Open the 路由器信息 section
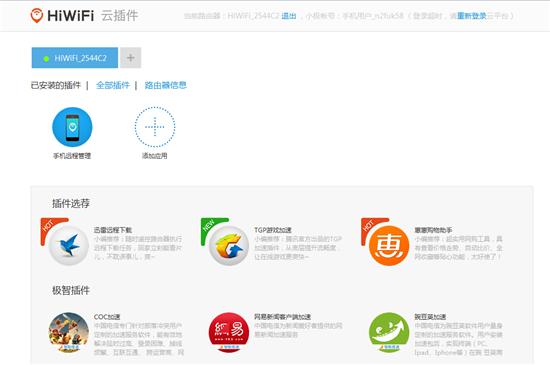Image resolution: width=550 pixels, height=365 pixels. tap(166, 85)
